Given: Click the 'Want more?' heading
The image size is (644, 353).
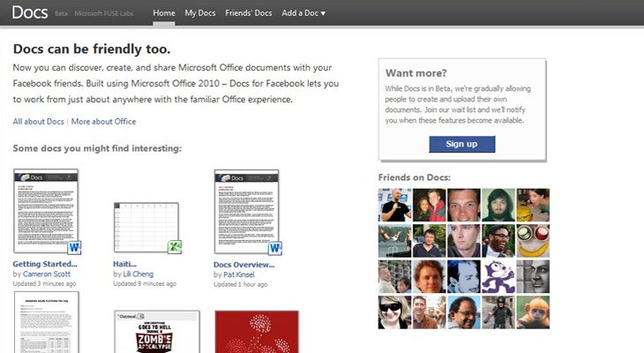Looking at the screenshot, I should [x=416, y=73].
